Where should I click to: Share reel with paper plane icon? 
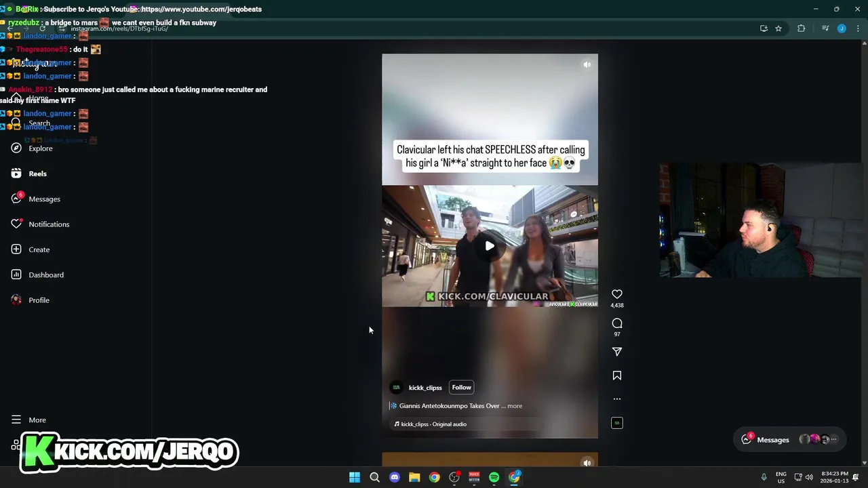pyautogui.click(x=616, y=352)
